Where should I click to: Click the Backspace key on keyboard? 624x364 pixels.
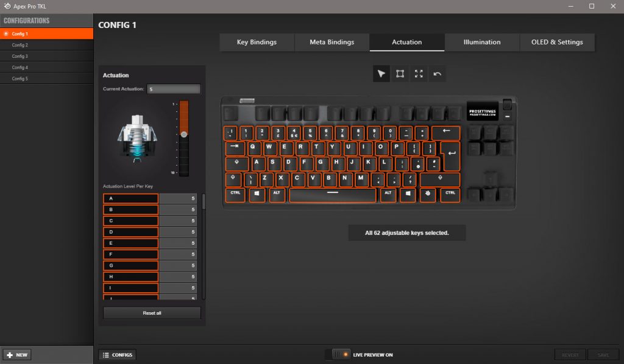(445, 133)
